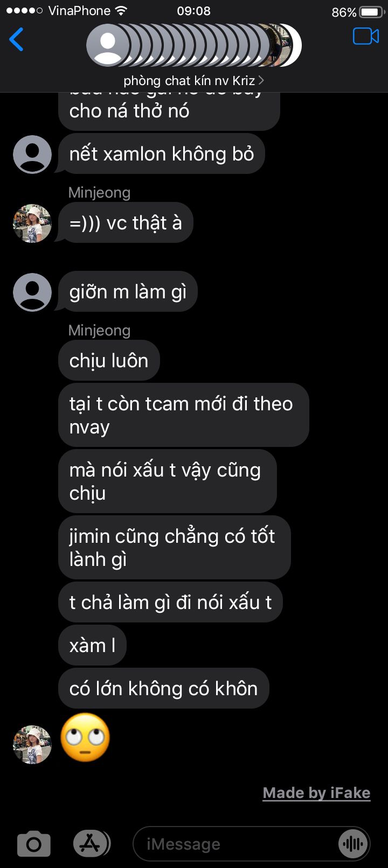Tap the 'có lớn không có khôn' bubble

click(x=163, y=688)
